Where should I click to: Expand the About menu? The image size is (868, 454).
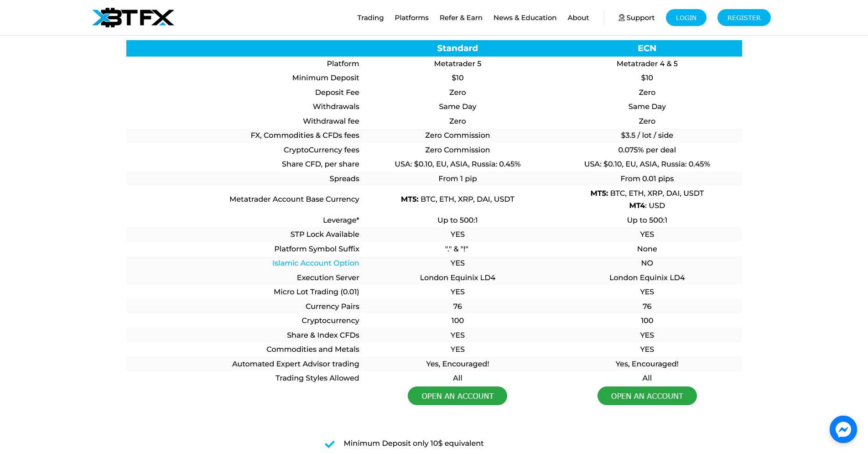pyautogui.click(x=578, y=18)
